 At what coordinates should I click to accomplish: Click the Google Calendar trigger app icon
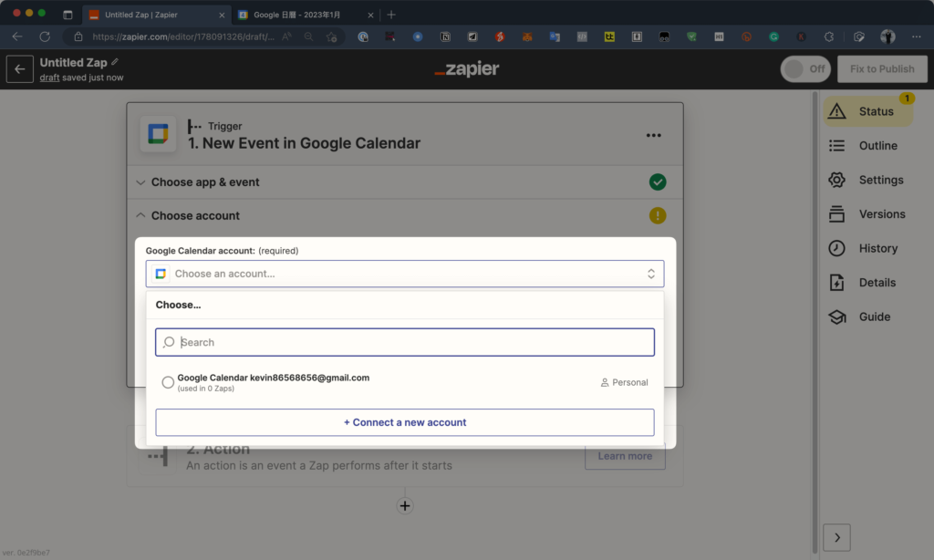pos(158,135)
